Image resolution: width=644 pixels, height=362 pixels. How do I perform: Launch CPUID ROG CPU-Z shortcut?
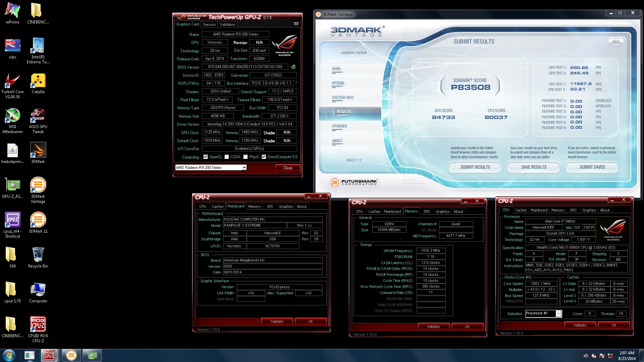(38, 330)
